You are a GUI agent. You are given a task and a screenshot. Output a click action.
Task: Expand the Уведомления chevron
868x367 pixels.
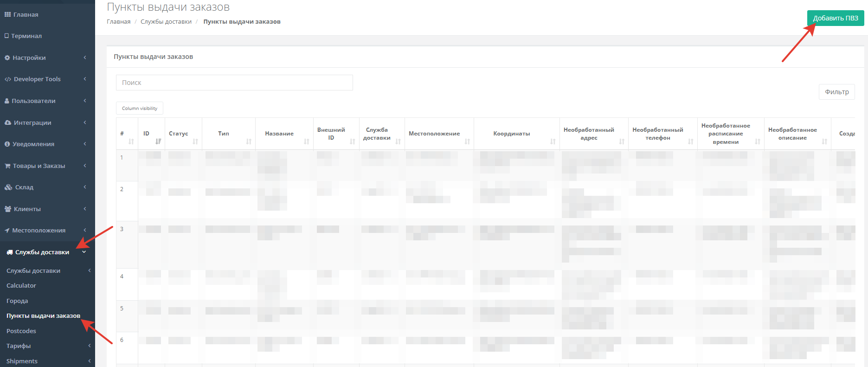point(85,144)
